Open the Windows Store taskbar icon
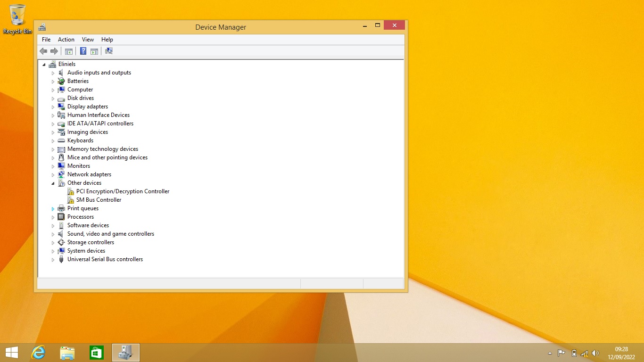 pos(97,353)
